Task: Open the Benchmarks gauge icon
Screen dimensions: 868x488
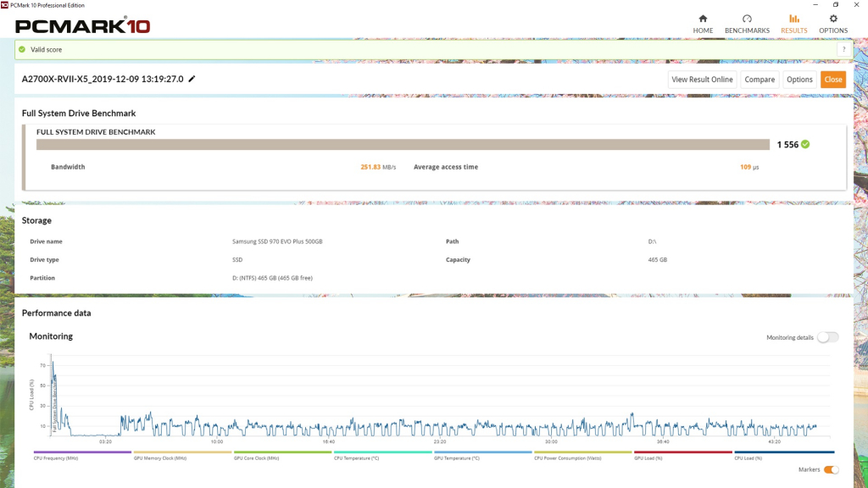Action: pyautogui.click(x=747, y=19)
